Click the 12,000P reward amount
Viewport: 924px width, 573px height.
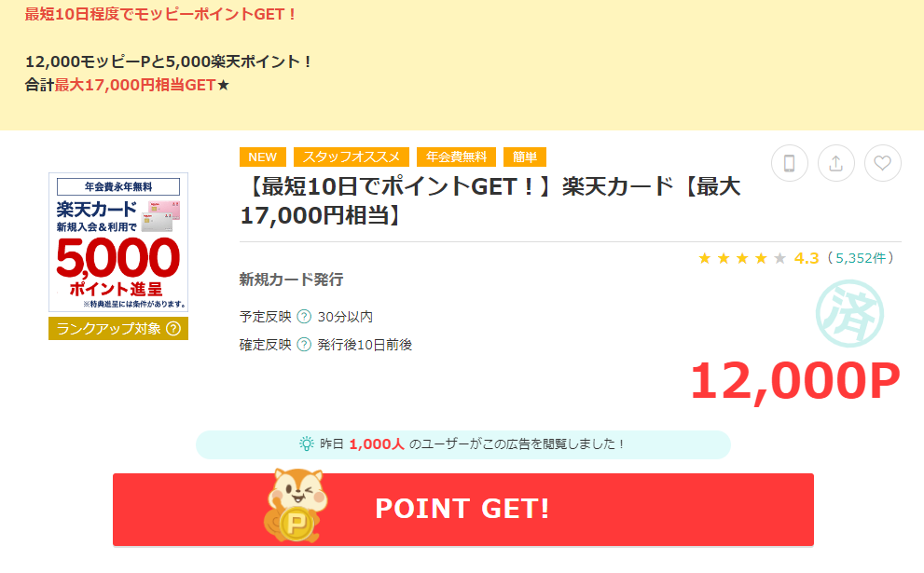795,381
